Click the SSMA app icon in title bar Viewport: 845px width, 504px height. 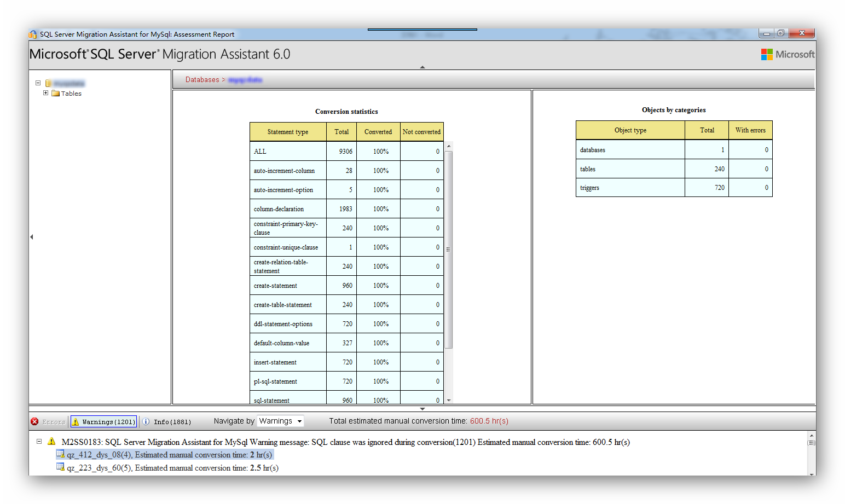coord(33,34)
